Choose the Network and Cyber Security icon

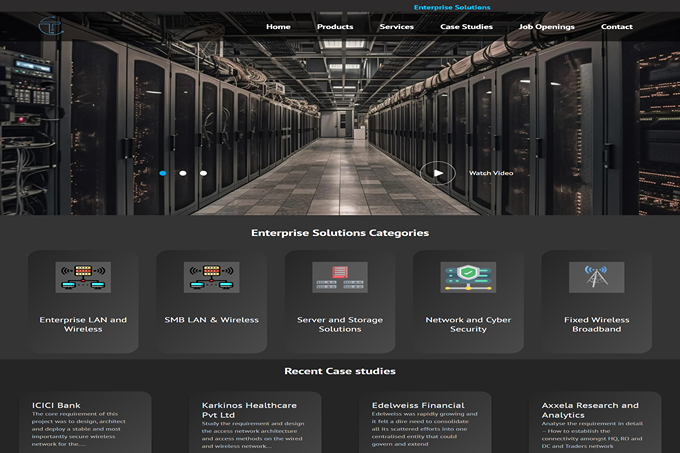coord(468,277)
